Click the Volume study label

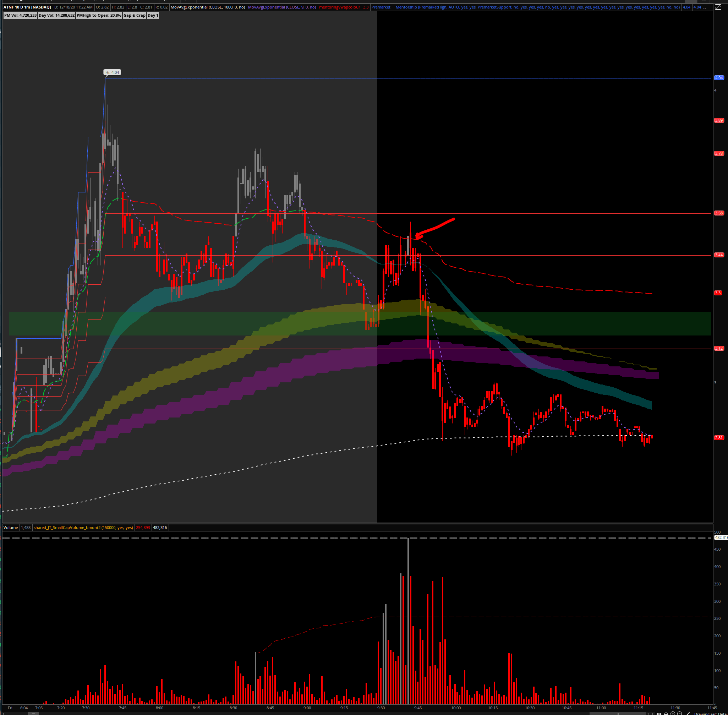11,528
